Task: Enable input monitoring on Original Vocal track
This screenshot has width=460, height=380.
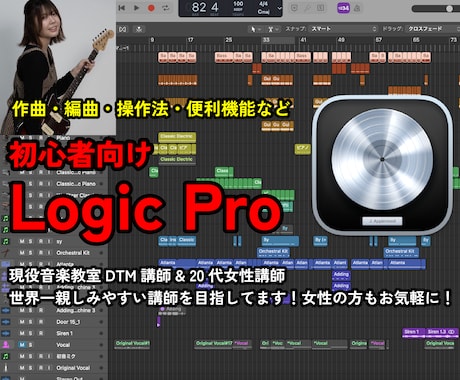Action: tap(49, 368)
